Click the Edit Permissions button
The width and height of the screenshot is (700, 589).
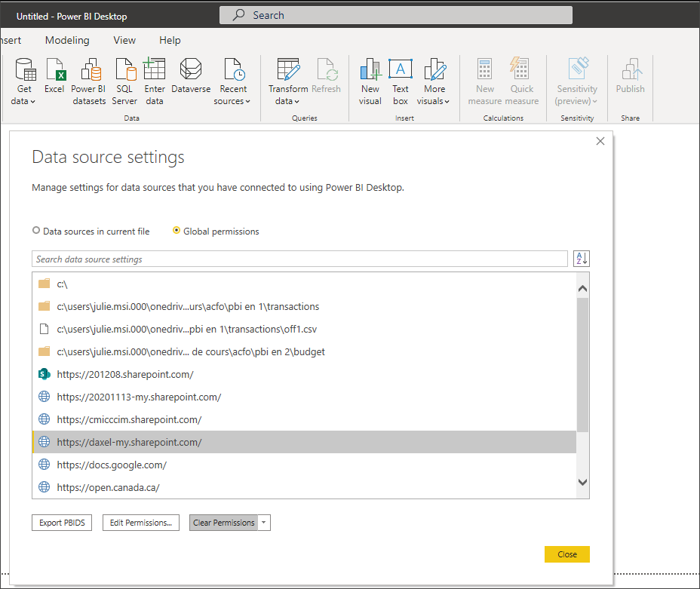140,522
